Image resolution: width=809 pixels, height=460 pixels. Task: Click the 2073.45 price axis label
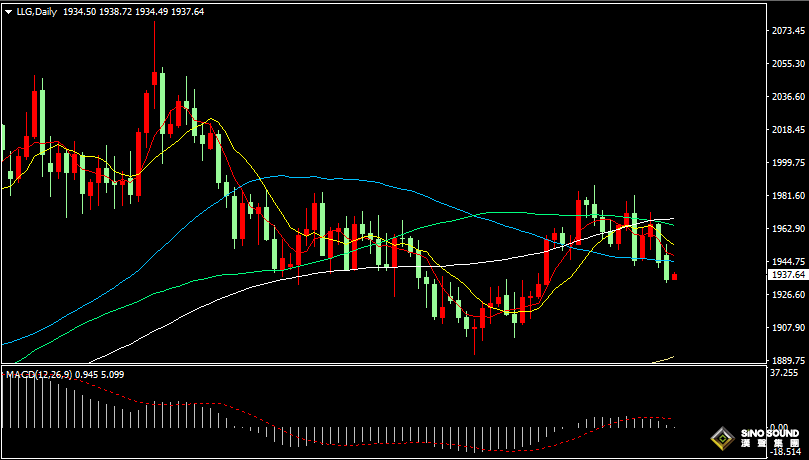coord(789,31)
